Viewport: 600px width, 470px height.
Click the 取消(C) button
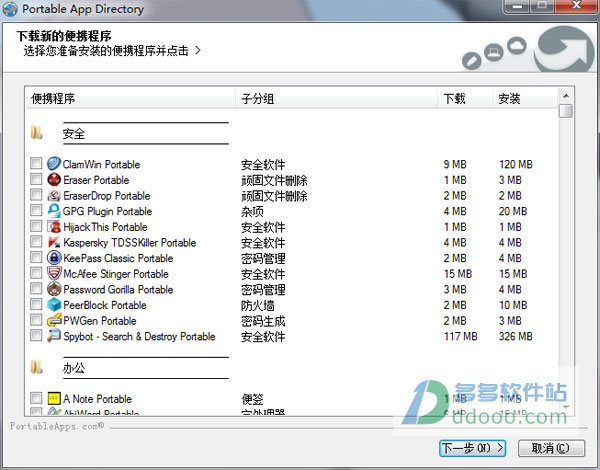(x=551, y=448)
